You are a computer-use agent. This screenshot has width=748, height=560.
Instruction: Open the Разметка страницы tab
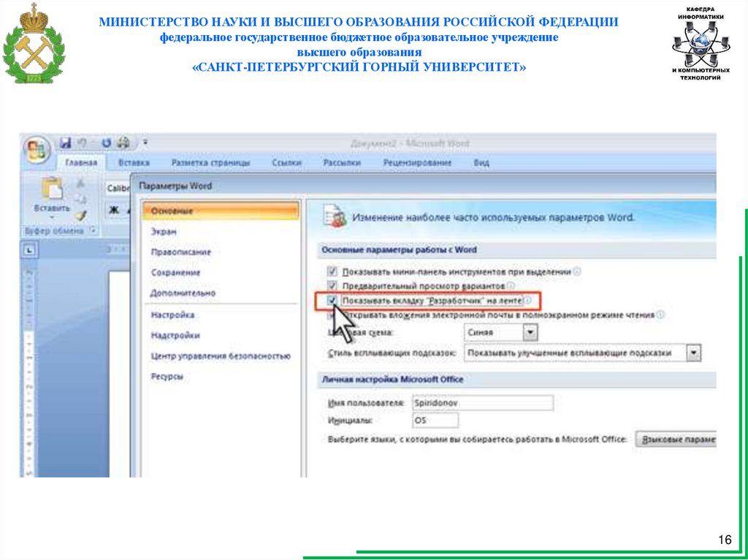(210, 163)
